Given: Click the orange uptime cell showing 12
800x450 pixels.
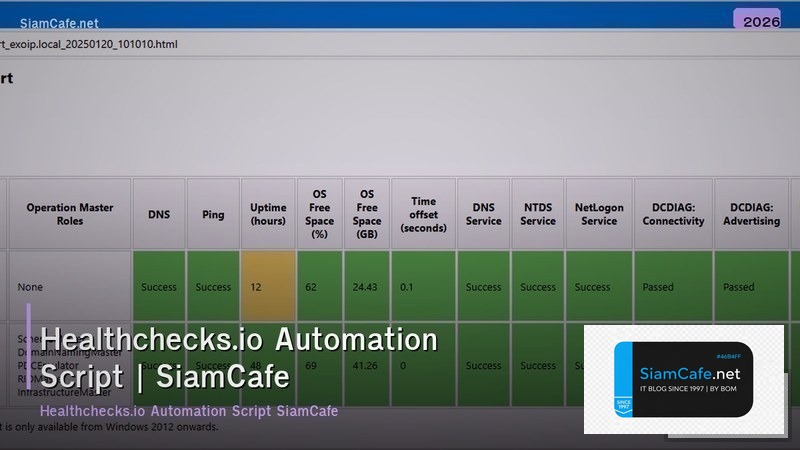Looking at the screenshot, I should coord(268,286).
